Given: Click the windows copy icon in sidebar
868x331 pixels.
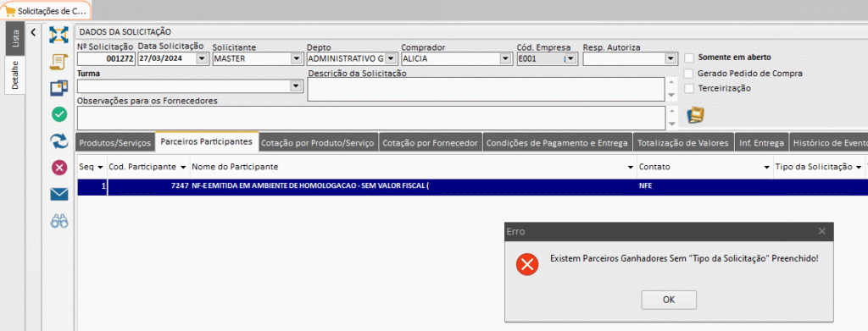Looking at the screenshot, I should (x=58, y=88).
